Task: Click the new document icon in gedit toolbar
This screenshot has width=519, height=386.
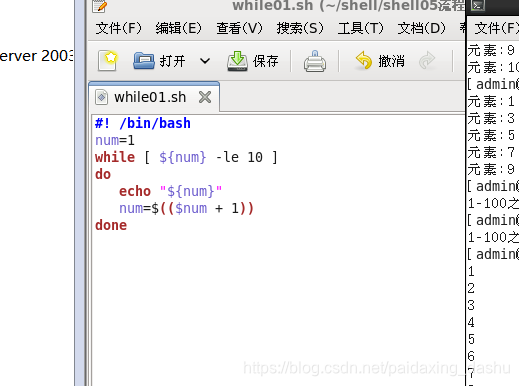Action: coord(108,61)
